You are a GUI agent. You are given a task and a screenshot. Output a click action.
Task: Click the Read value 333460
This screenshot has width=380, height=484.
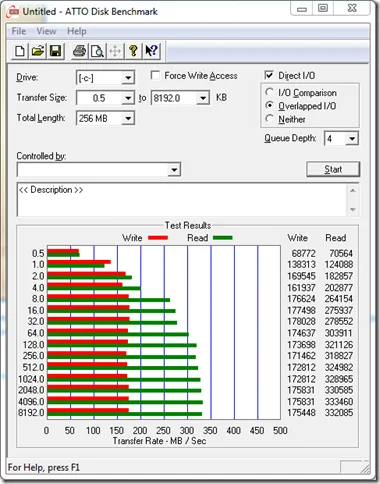tap(339, 402)
